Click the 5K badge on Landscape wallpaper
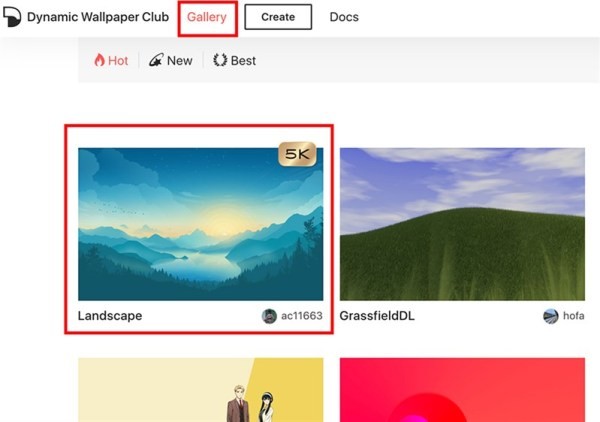The image size is (600, 422). click(x=297, y=154)
